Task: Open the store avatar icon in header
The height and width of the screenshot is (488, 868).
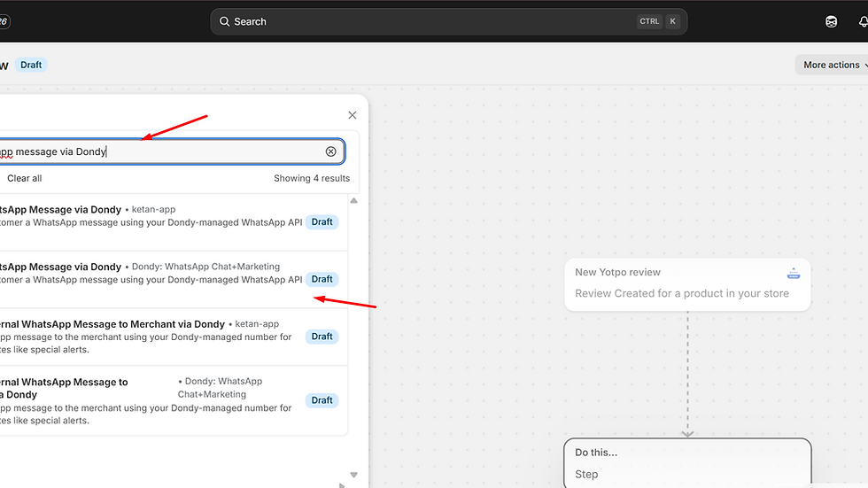Action: pyautogui.click(x=831, y=21)
